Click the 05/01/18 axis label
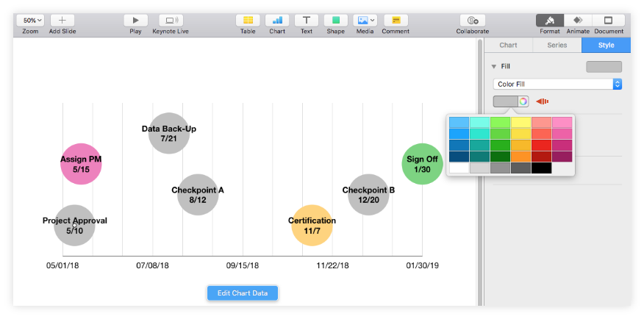The width and height of the screenshot is (644, 319). (62, 265)
